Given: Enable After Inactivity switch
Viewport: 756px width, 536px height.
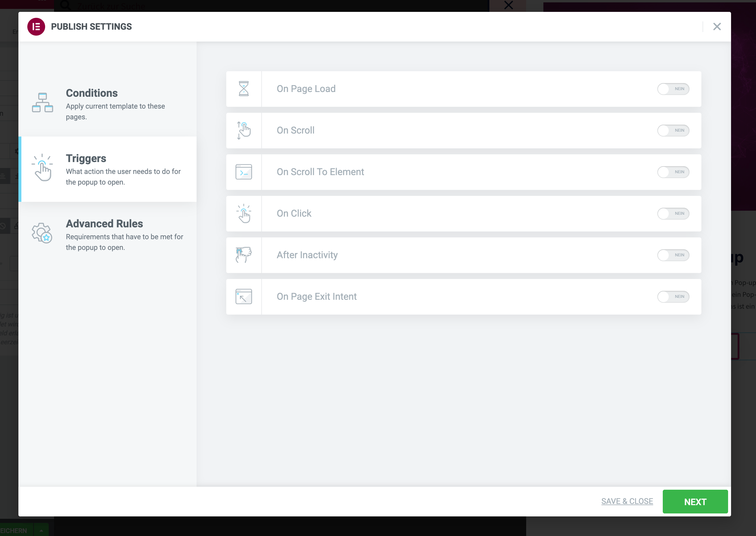Looking at the screenshot, I should pyautogui.click(x=673, y=255).
